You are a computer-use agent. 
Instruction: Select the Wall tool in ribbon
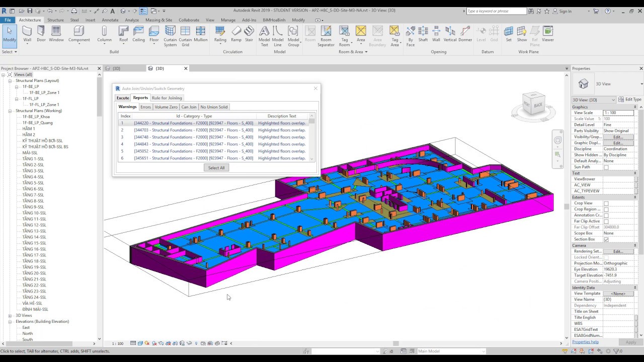point(27,34)
